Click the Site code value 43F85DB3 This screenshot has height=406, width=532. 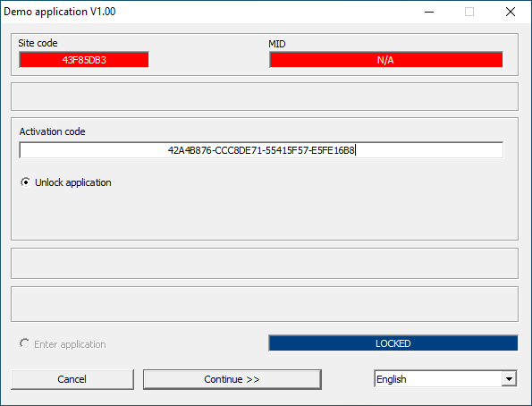[x=84, y=60]
